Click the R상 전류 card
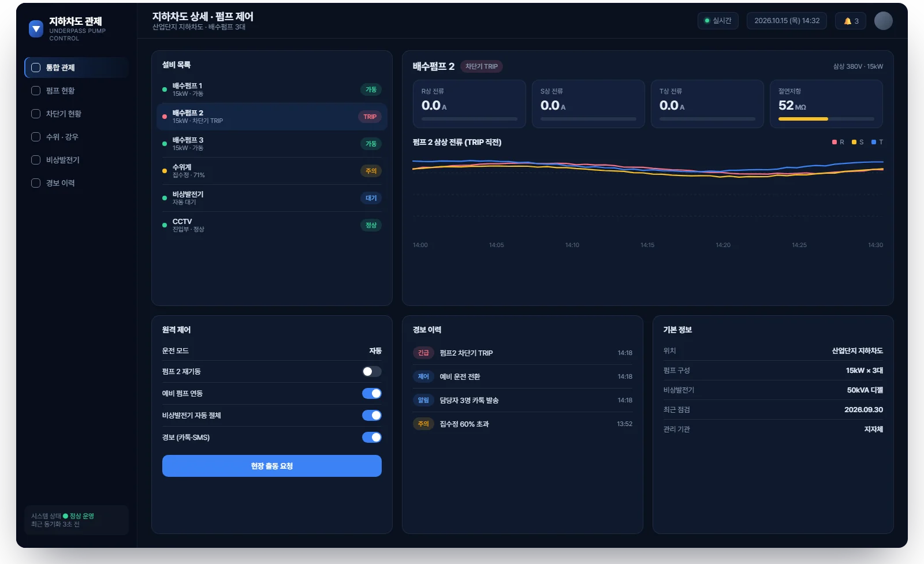 tap(470, 104)
